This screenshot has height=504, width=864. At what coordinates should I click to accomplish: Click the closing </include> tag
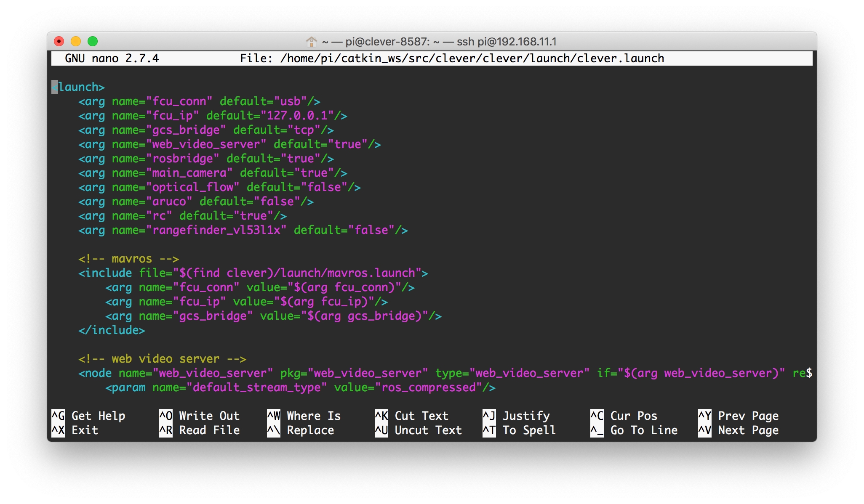click(x=112, y=330)
